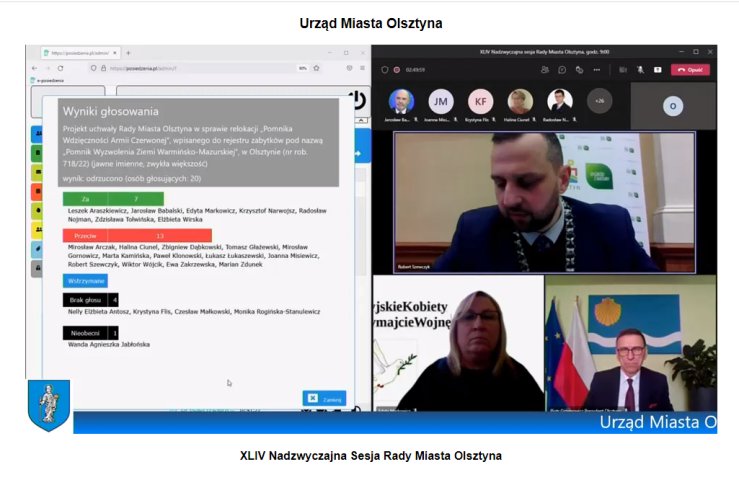Click the orange sidebar button

point(37,191)
